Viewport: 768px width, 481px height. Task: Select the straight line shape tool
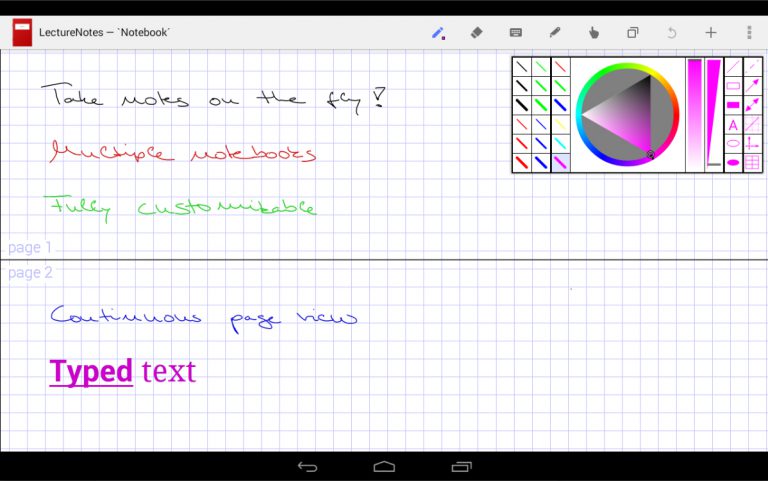click(x=733, y=66)
